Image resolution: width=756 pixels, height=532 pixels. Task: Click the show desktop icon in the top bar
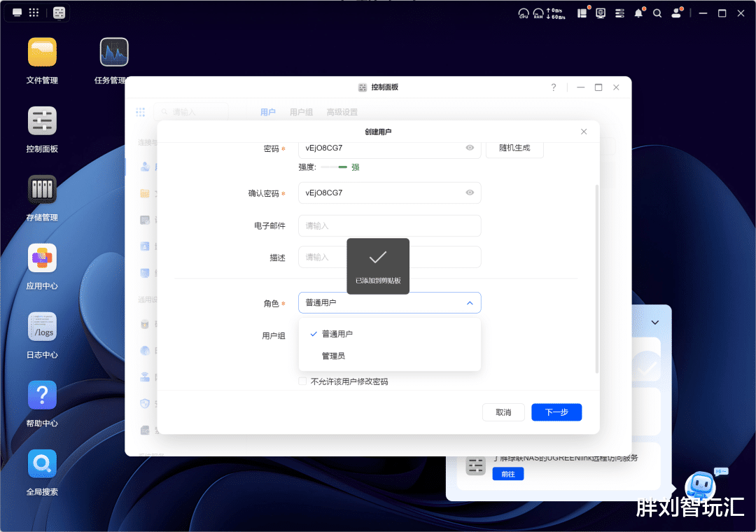click(17, 13)
